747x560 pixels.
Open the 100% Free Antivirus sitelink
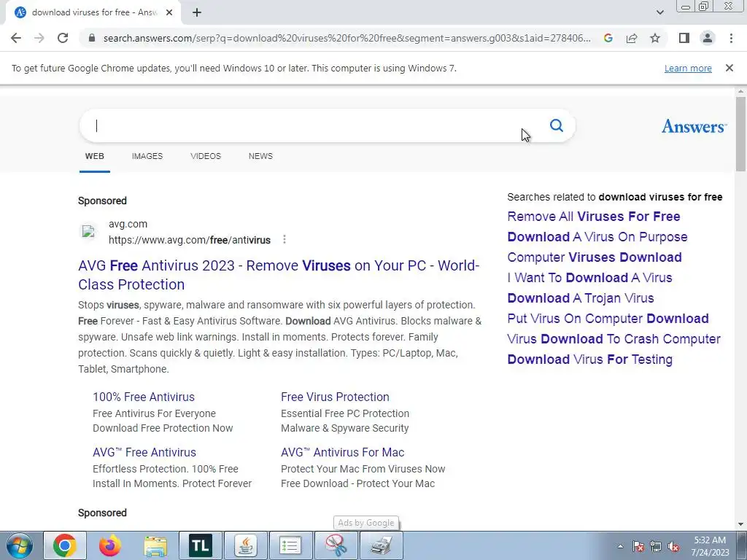click(x=144, y=397)
